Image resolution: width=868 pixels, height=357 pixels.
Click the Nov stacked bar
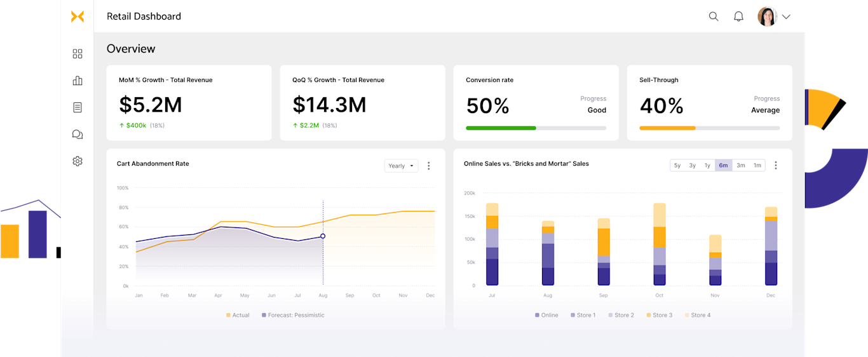715,260
